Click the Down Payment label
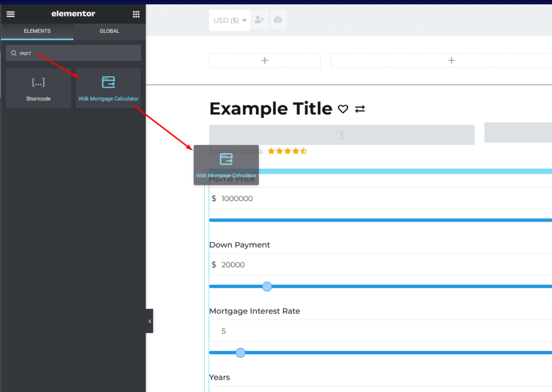Image resolution: width=552 pixels, height=392 pixels. click(239, 245)
